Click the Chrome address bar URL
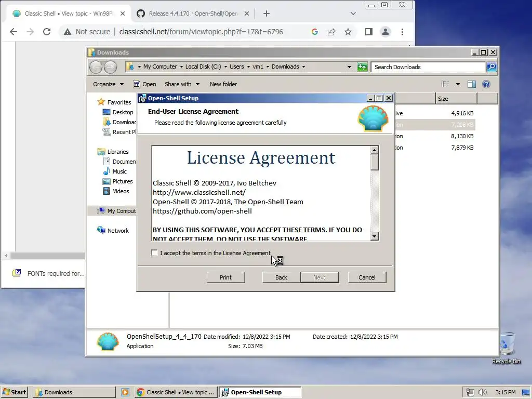Image resolution: width=532 pixels, height=399 pixels. tap(201, 32)
